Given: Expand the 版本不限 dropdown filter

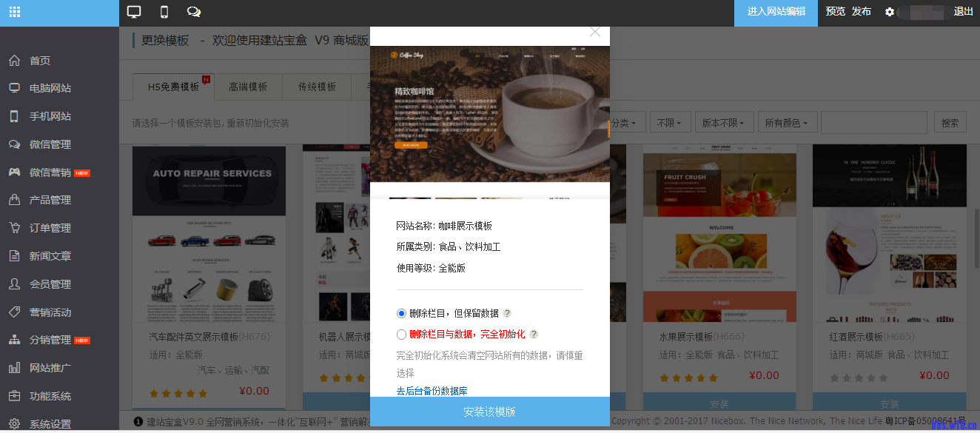Looking at the screenshot, I should click(x=727, y=123).
